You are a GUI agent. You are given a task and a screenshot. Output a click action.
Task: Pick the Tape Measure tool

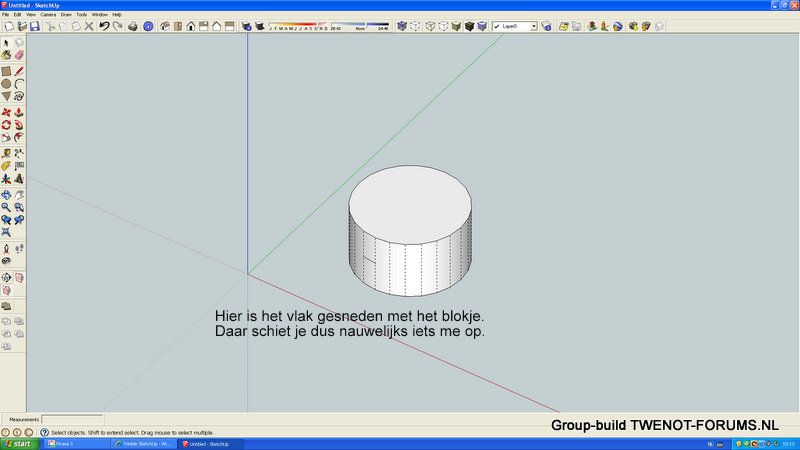click(6, 154)
